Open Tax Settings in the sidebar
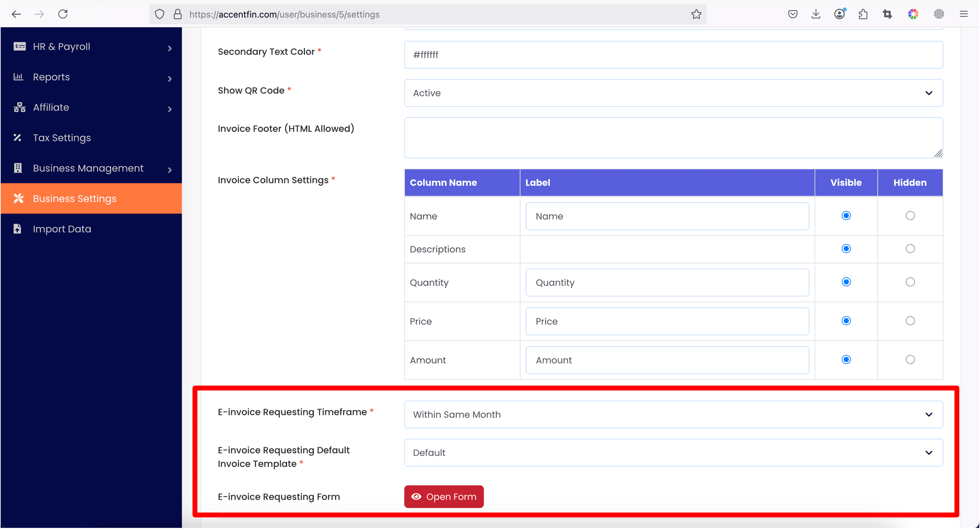This screenshot has height=529, width=980. pos(62,138)
